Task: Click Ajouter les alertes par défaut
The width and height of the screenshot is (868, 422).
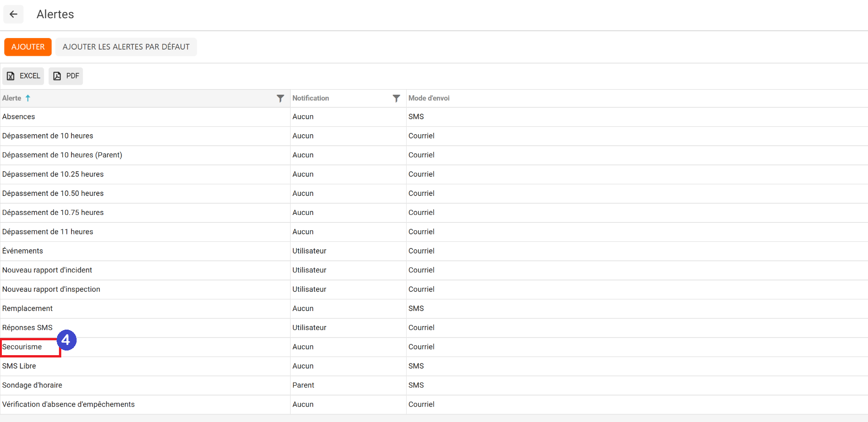Action: 126,47
